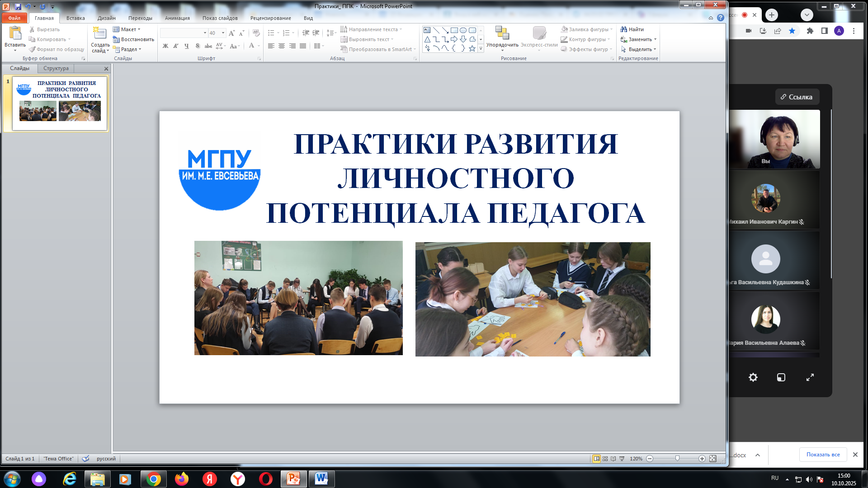The height and width of the screenshot is (488, 868).
Task: Click the Create slide (Создать слайд) icon
Action: coord(99,34)
